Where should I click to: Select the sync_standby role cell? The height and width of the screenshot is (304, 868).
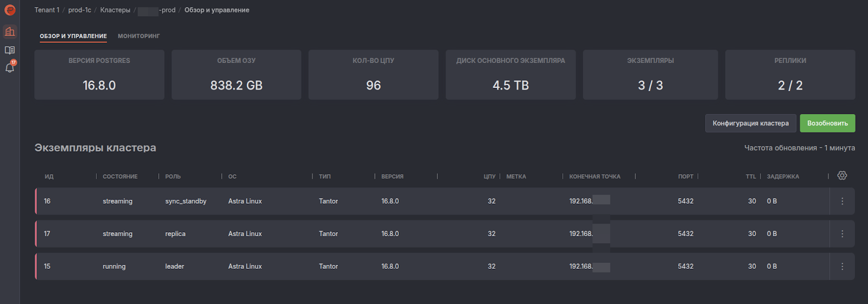(x=186, y=201)
